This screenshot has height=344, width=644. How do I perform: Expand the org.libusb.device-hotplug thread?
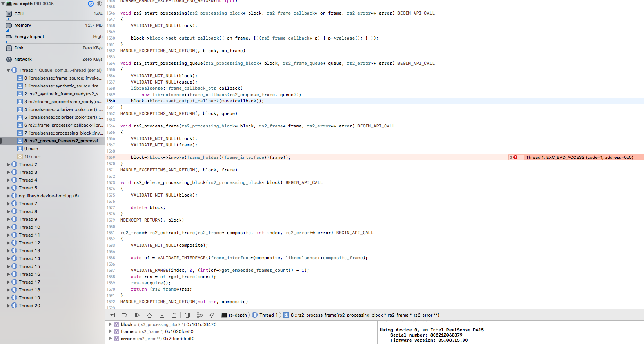pos(8,196)
